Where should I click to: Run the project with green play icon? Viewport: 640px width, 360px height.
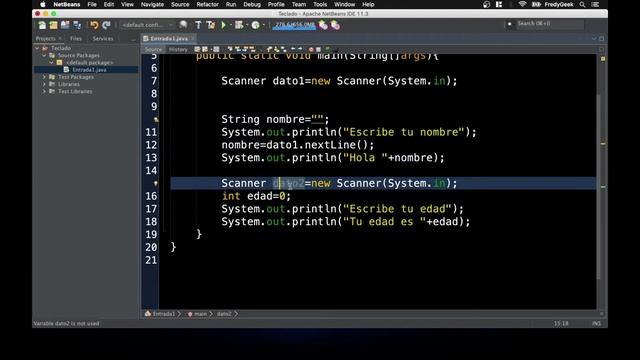(223, 25)
